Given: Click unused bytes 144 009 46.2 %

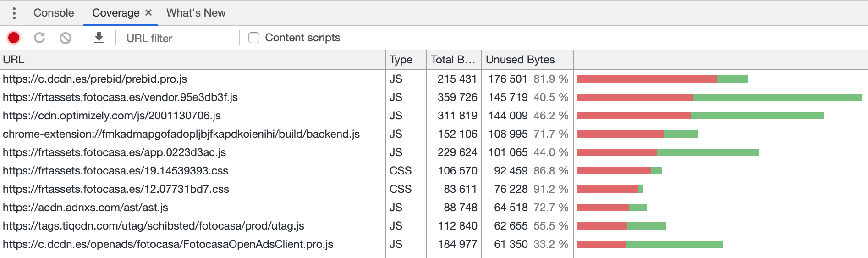Looking at the screenshot, I should click(528, 116).
